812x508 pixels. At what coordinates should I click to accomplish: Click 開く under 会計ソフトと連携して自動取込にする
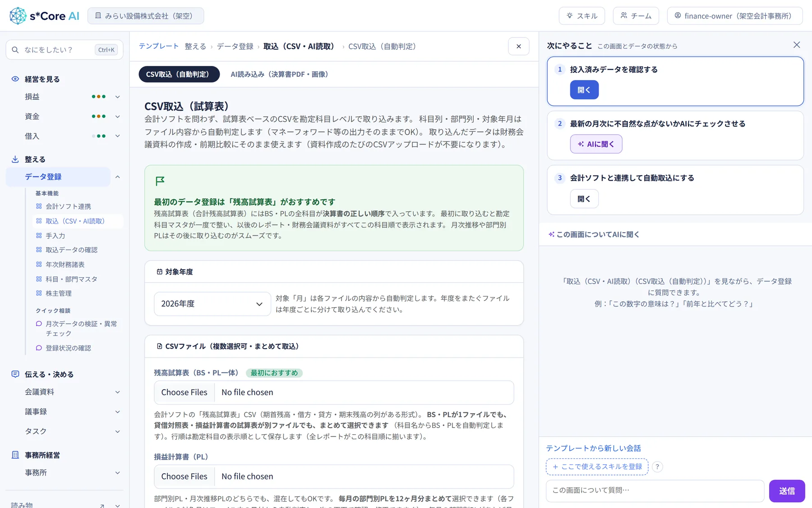tap(584, 199)
